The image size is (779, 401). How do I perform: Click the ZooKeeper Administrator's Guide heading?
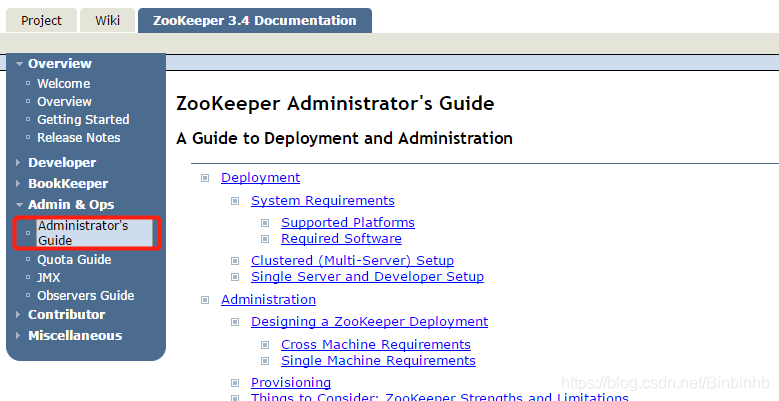(x=335, y=103)
